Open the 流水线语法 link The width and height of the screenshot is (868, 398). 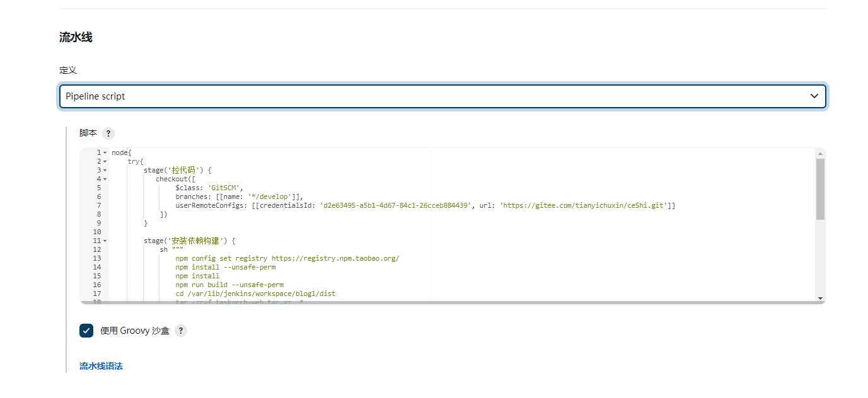click(x=101, y=366)
